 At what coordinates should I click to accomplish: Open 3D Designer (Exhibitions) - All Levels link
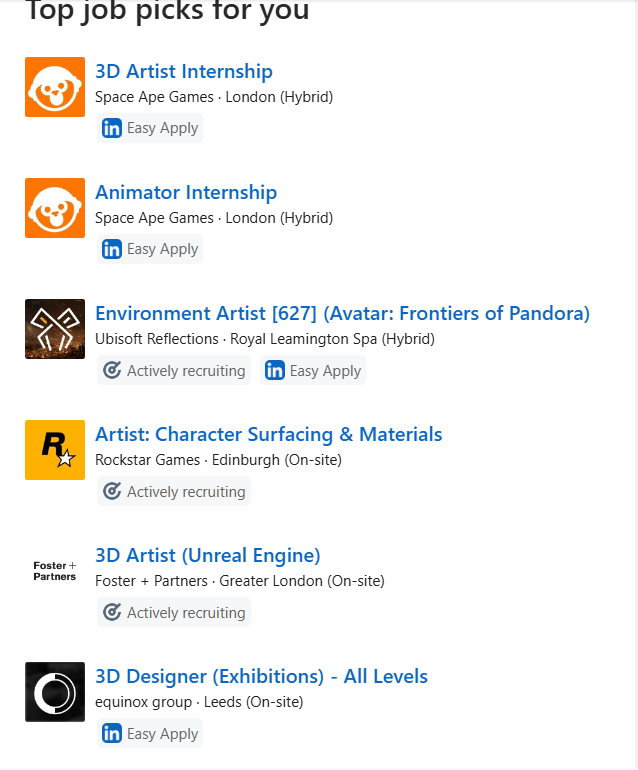click(x=261, y=677)
